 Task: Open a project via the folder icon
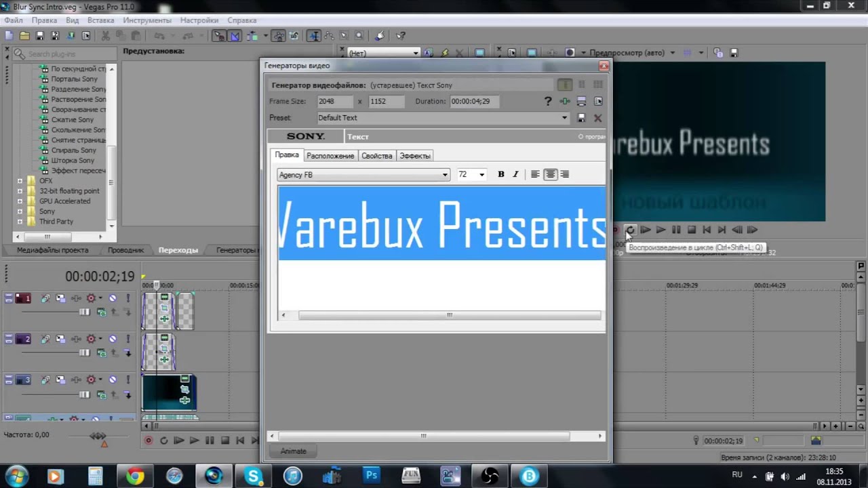tap(24, 36)
